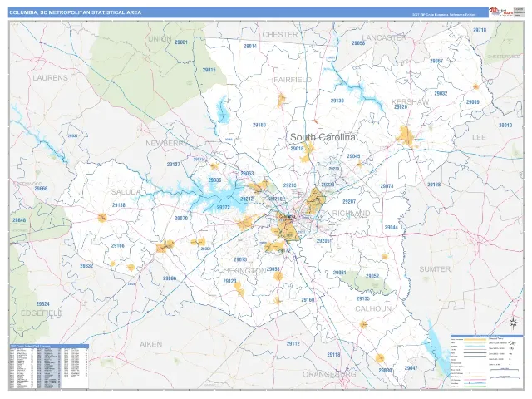Click the SUMTER county label
Image resolution: width=532 pixels, height=399 pixels.
point(435,269)
